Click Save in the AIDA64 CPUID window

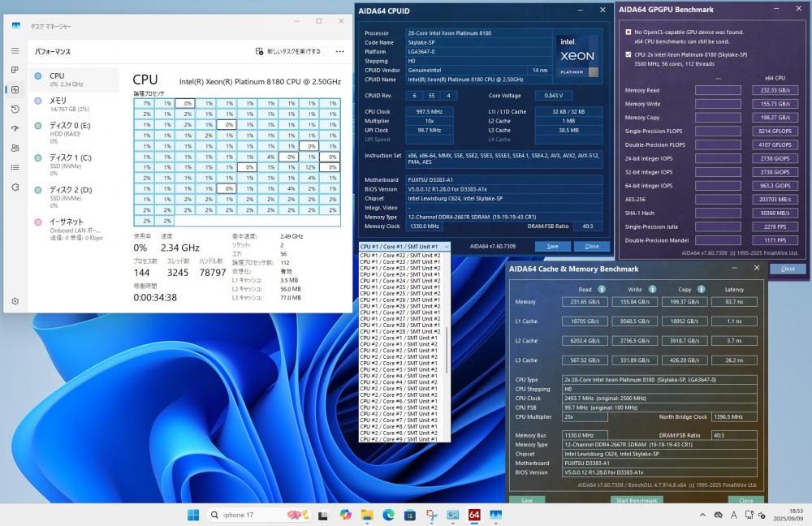(552, 247)
